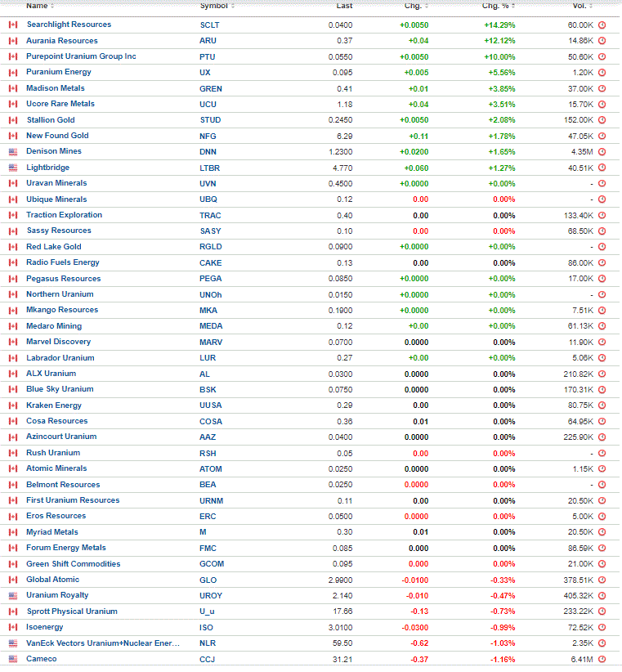Click US flag icon beside Uranium Royalty
Image resolution: width=622 pixels, height=672 pixels.
(13, 596)
